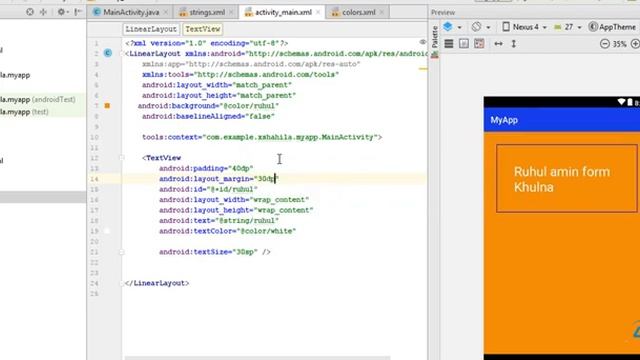Zoom out the preview with minus icon
The image size is (640, 360).
click(605, 44)
